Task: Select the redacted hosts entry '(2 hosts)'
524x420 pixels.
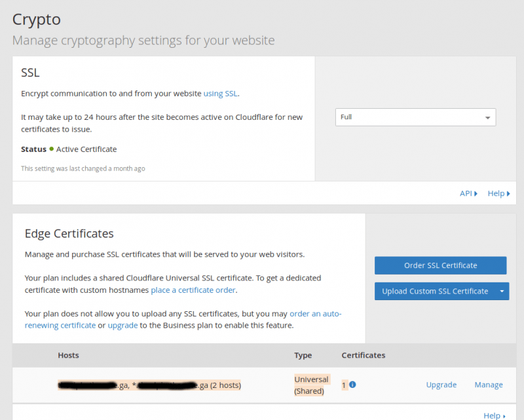Action: [149, 385]
